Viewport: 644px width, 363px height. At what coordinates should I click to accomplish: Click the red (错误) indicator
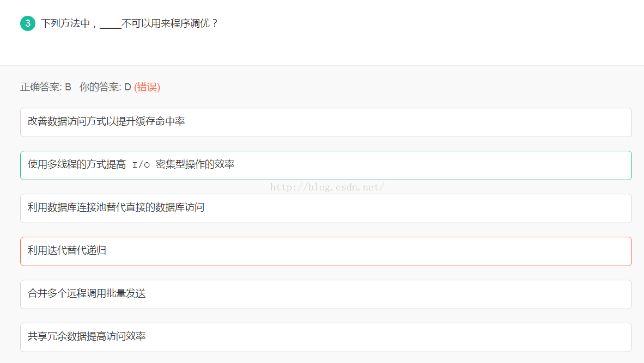coord(147,87)
